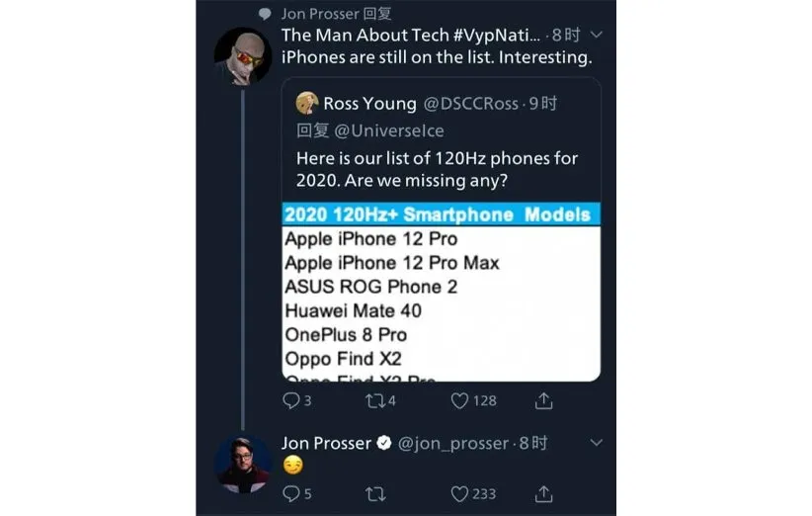Reply to The Man About Tech's tweet

[291, 401]
